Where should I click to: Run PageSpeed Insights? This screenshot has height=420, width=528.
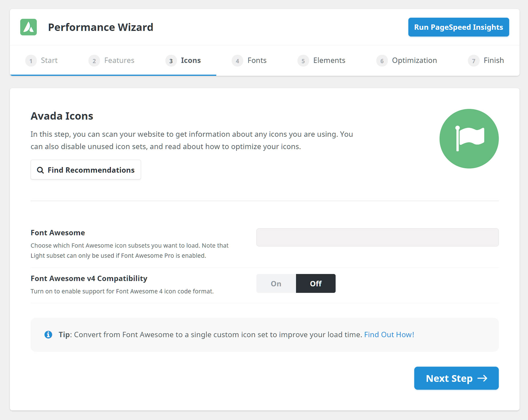[x=458, y=27]
